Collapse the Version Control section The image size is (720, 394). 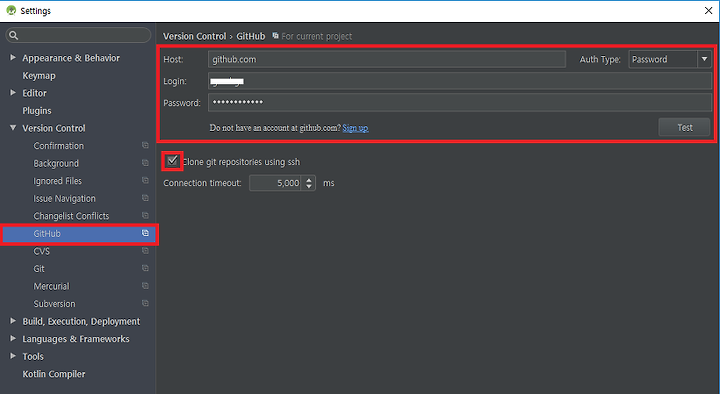13,128
